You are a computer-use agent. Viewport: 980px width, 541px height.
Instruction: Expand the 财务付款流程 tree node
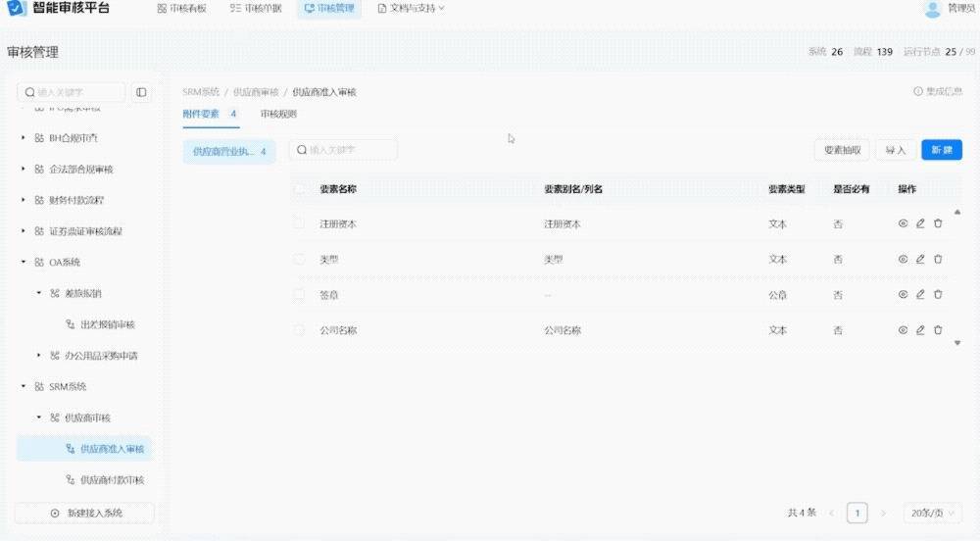[24, 200]
